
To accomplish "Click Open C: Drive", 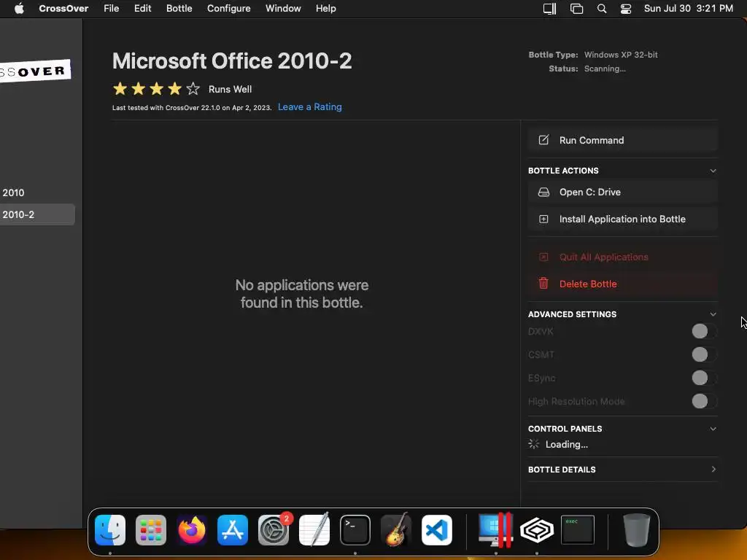I will coord(623,192).
